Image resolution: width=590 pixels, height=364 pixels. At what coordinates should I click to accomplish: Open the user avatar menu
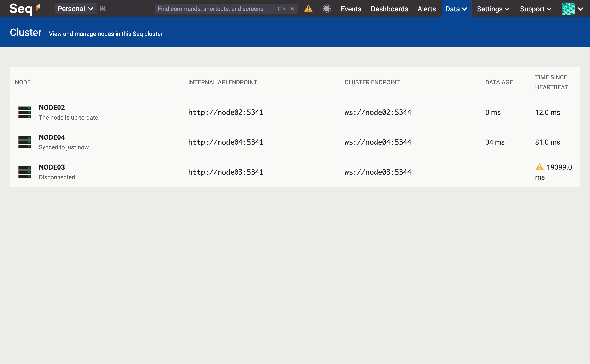tap(568, 9)
